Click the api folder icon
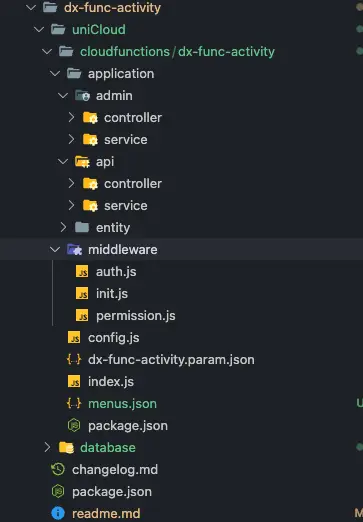 coord(82,162)
